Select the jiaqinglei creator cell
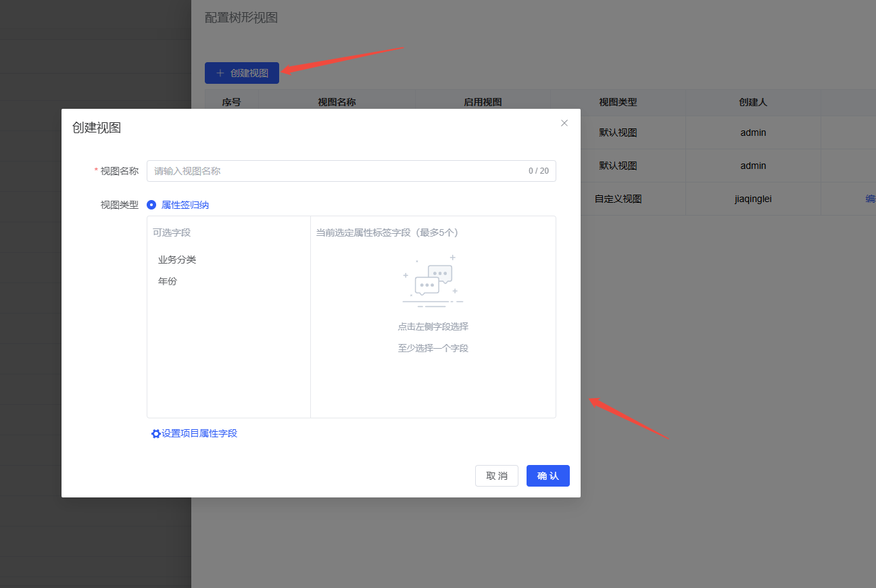 [753, 199]
